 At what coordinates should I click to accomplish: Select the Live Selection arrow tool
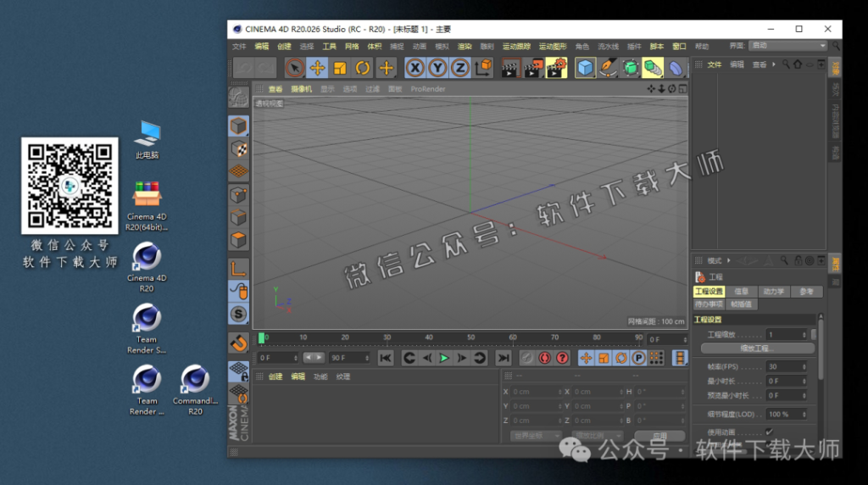coord(294,68)
